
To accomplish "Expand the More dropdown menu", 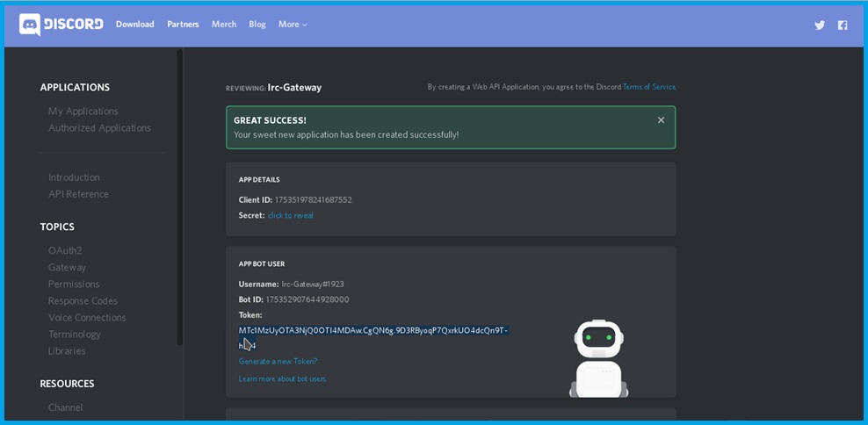I will [x=293, y=25].
